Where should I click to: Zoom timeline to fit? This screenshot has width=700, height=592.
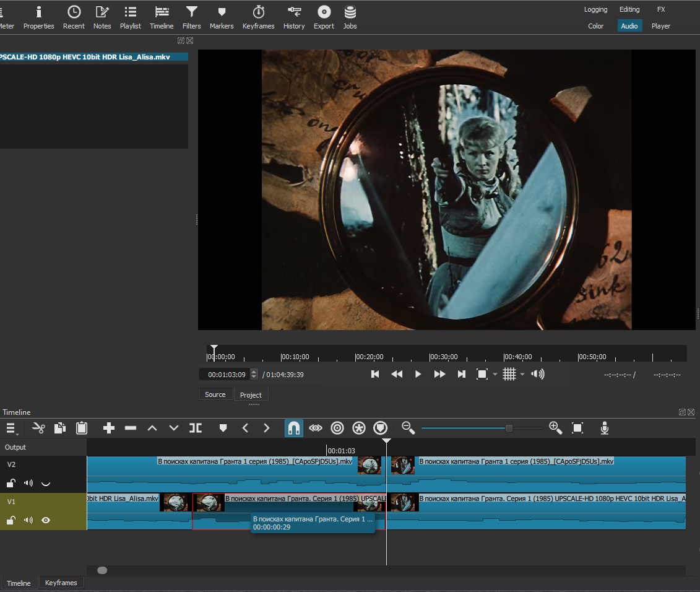pos(577,429)
